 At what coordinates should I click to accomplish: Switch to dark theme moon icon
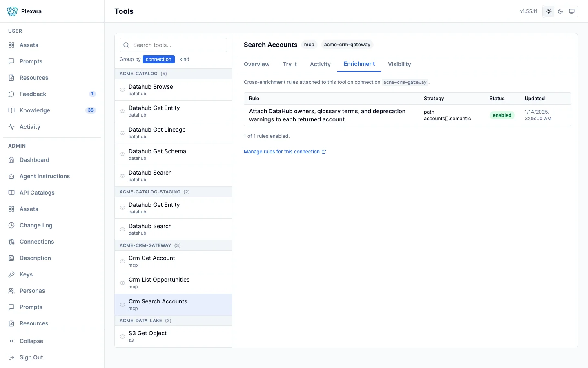click(x=560, y=11)
